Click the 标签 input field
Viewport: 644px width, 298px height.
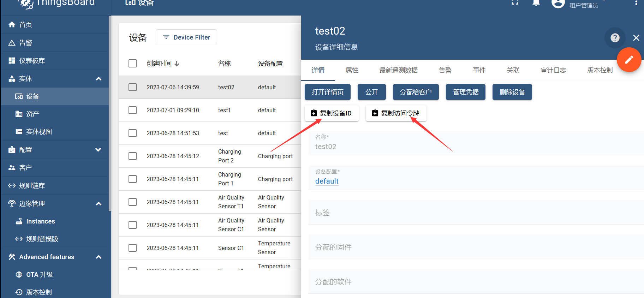pyautogui.click(x=476, y=213)
